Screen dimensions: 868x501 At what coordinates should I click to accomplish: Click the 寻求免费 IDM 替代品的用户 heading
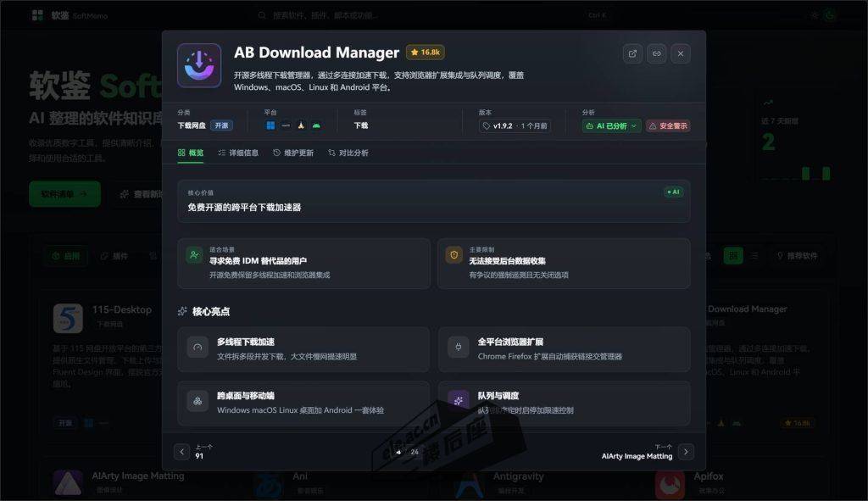[258, 261]
